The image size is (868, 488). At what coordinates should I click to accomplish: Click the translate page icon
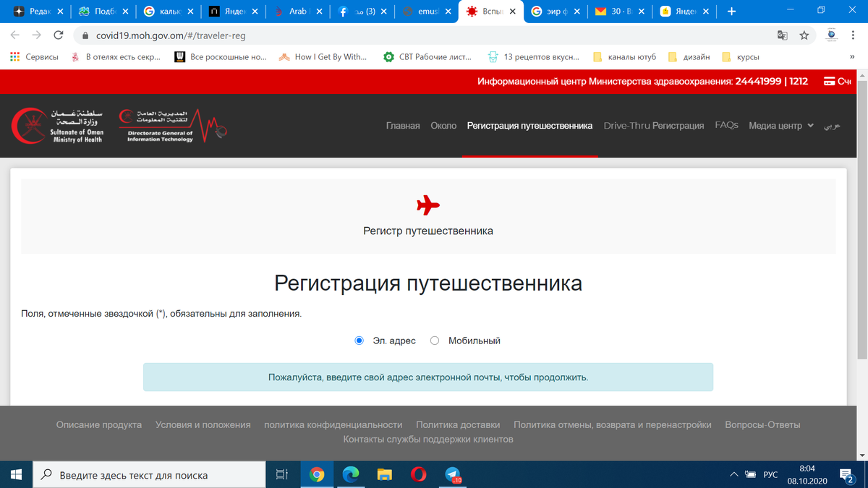(x=782, y=35)
